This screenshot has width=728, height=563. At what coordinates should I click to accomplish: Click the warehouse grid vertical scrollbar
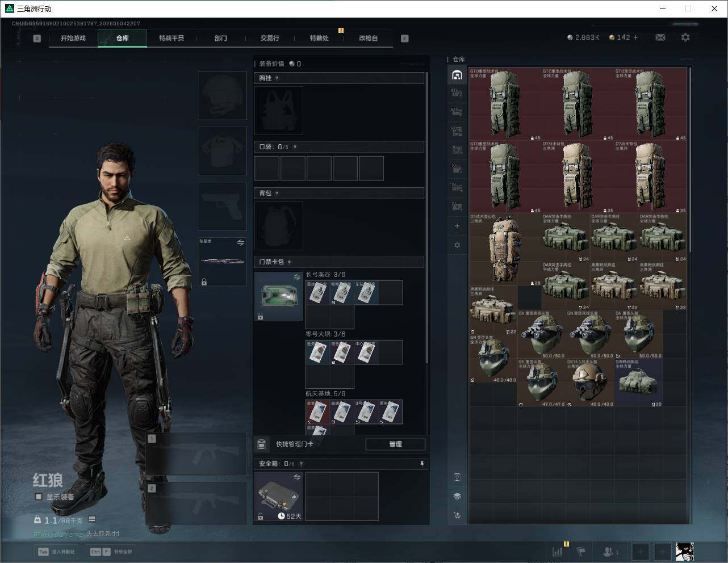click(690, 160)
